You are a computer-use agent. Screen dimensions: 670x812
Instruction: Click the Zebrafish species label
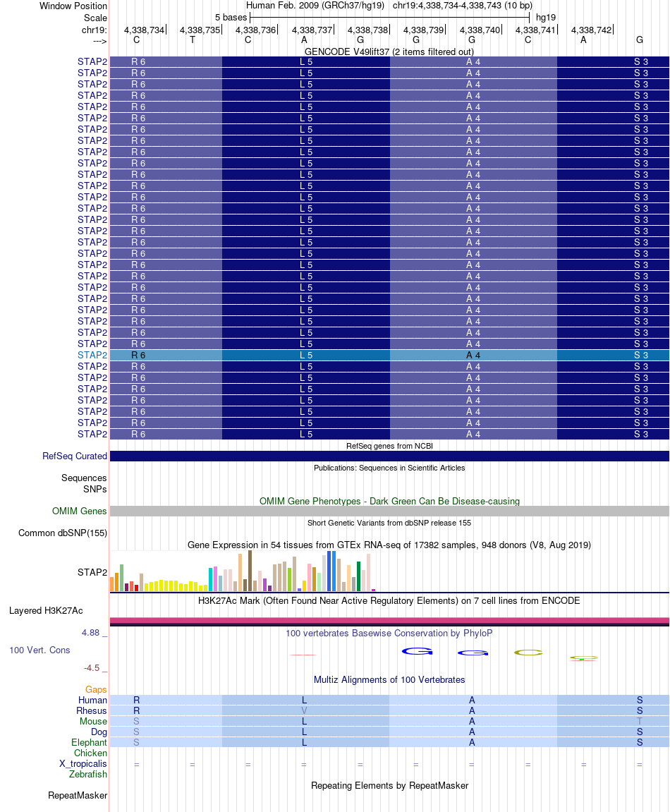(88, 774)
